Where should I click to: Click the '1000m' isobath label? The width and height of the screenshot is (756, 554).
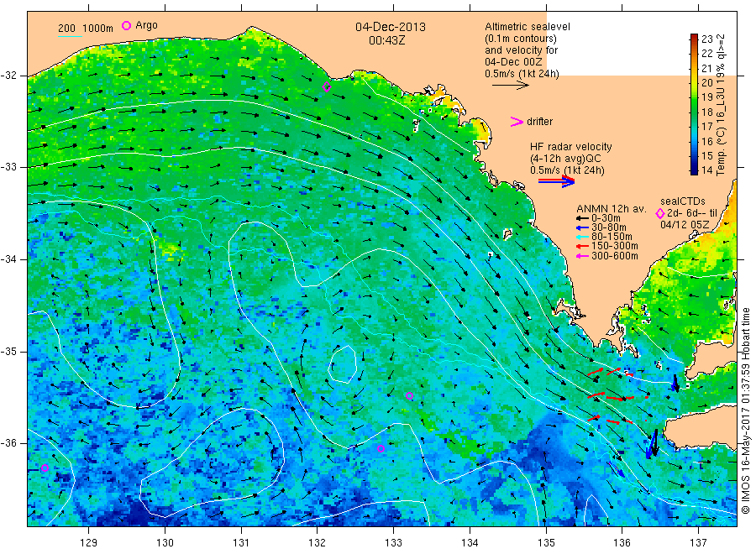(x=98, y=29)
